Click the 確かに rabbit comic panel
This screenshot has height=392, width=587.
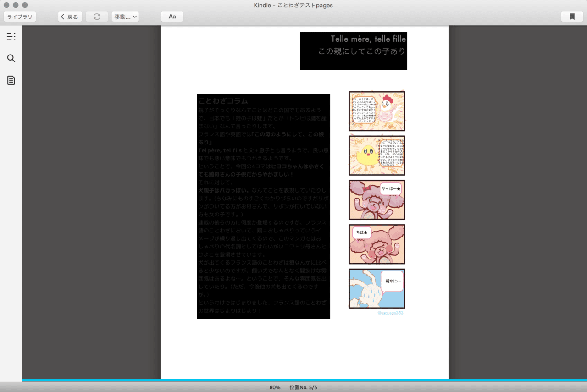click(377, 289)
